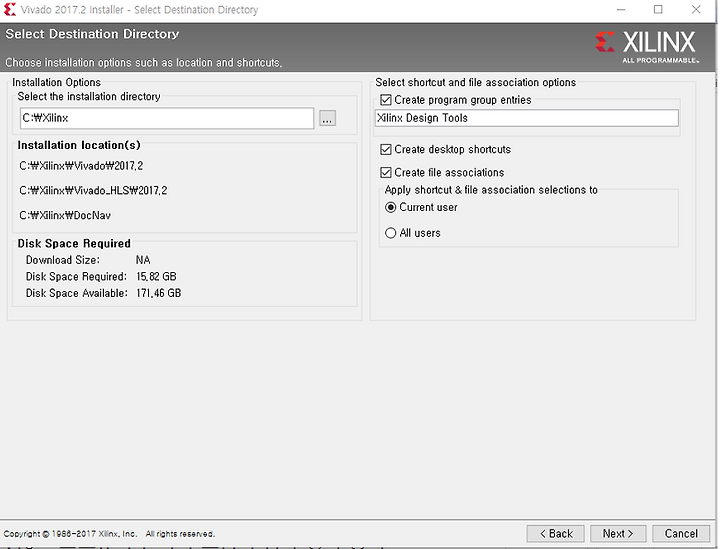Click the installation directory field C:\Xilinx
Image resolution: width=720 pixels, height=549 pixels.
coord(167,118)
